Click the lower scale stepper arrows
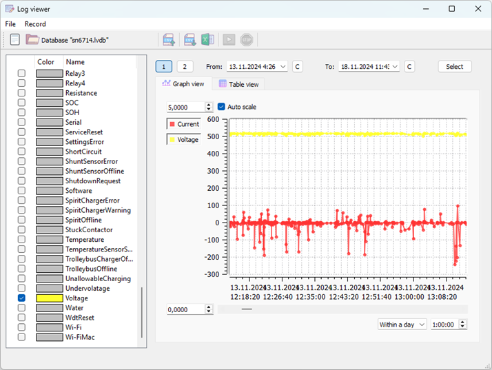Image resolution: width=492 pixels, height=370 pixels. [209, 309]
